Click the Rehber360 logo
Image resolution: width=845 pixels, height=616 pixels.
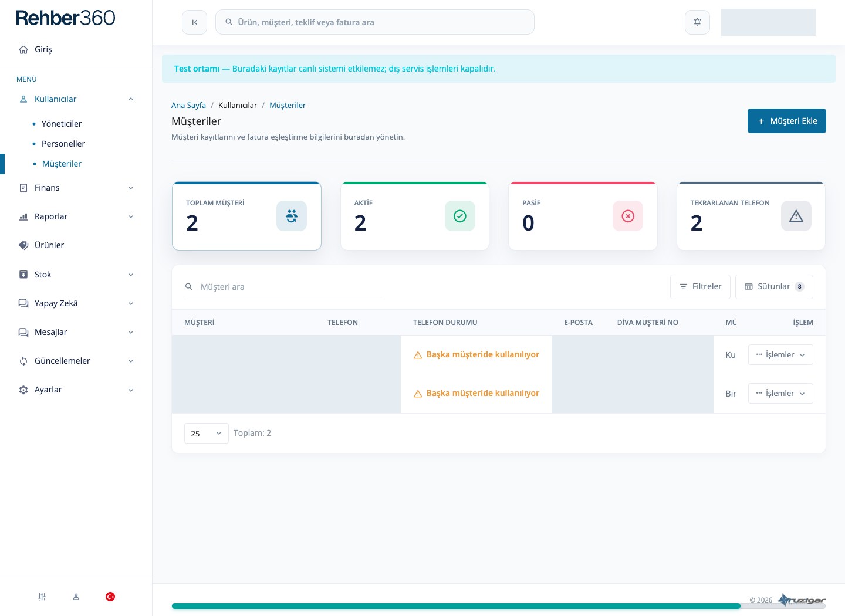[66, 18]
